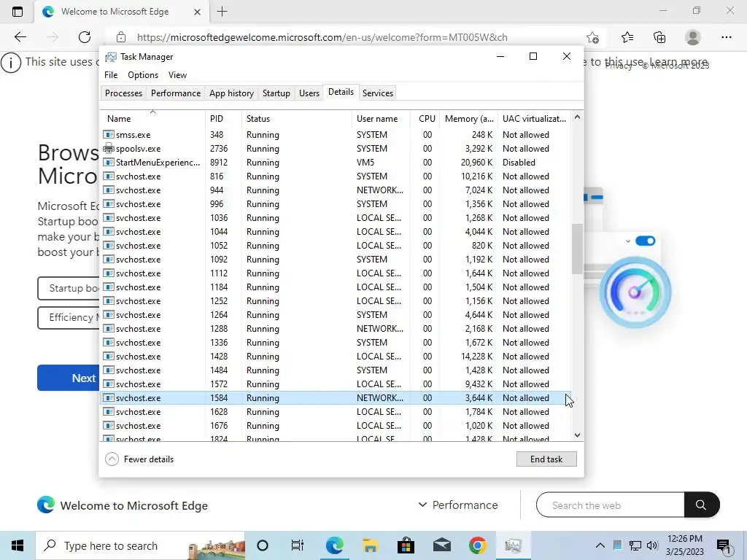
Task: Switch to the Users tab
Action: click(x=309, y=93)
